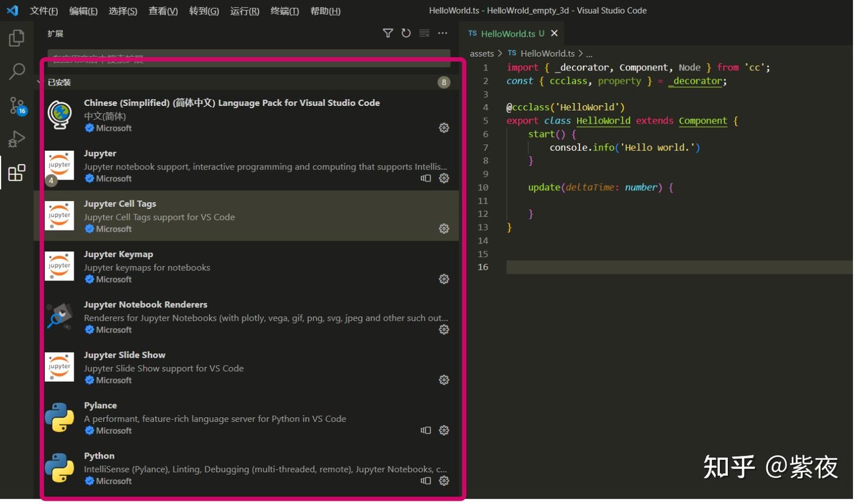
Task: Refresh the extensions list
Action: tap(406, 34)
